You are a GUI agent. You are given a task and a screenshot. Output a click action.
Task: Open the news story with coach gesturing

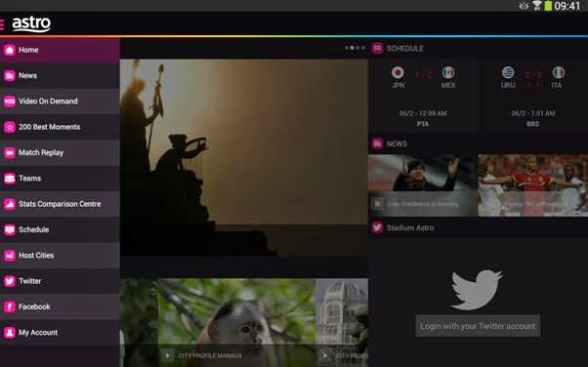point(423,185)
